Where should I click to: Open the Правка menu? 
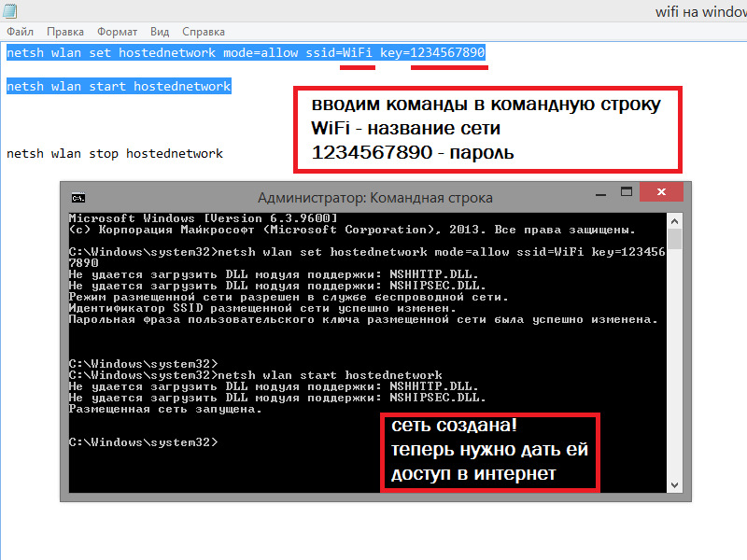coord(65,32)
